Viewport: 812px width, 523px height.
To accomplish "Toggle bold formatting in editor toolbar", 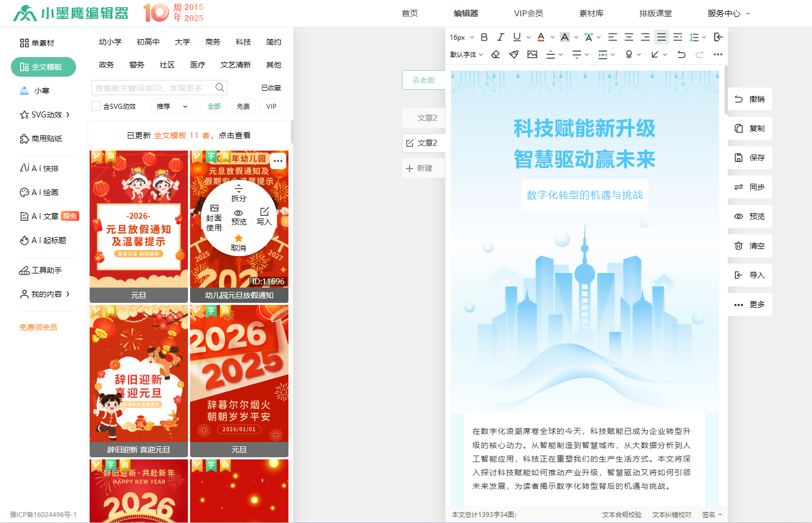I will click(x=484, y=38).
